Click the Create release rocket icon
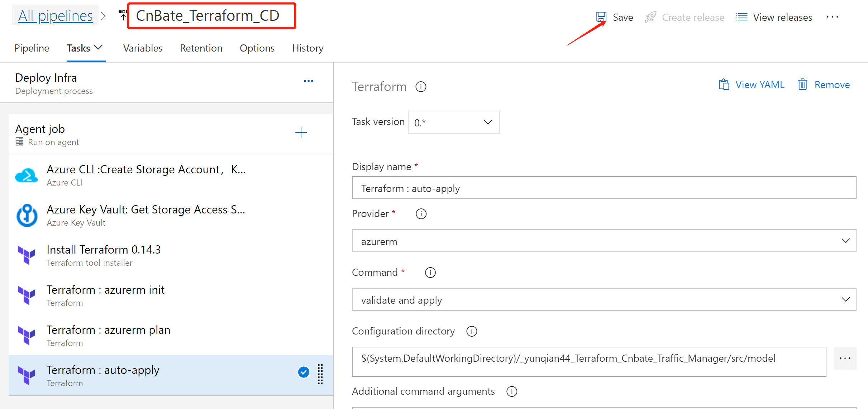Screen dimensions: 868x409 [x=650, y=17]
